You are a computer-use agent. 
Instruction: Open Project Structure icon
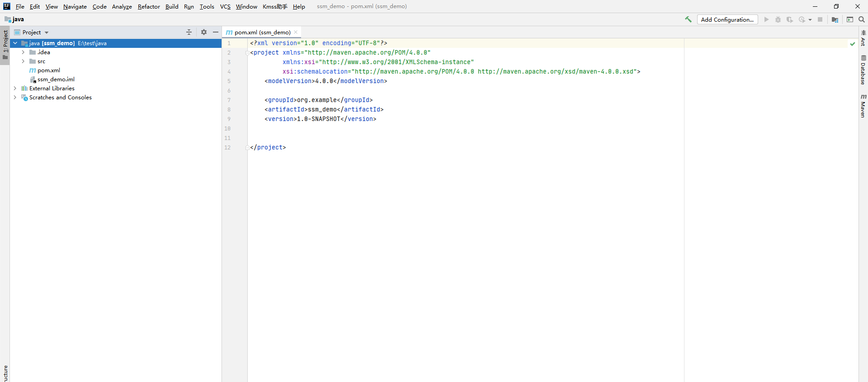click(835, 19)
